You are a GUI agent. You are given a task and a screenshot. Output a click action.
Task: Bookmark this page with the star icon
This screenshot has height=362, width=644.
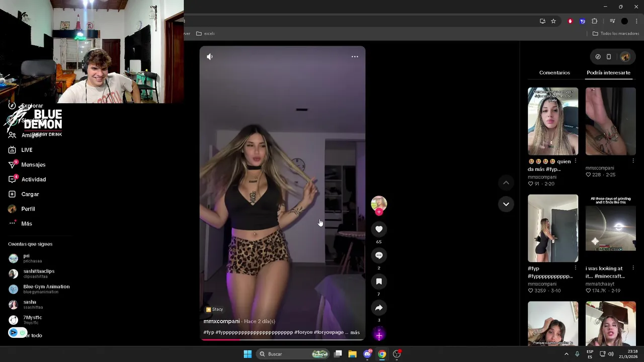coord(553,21)
